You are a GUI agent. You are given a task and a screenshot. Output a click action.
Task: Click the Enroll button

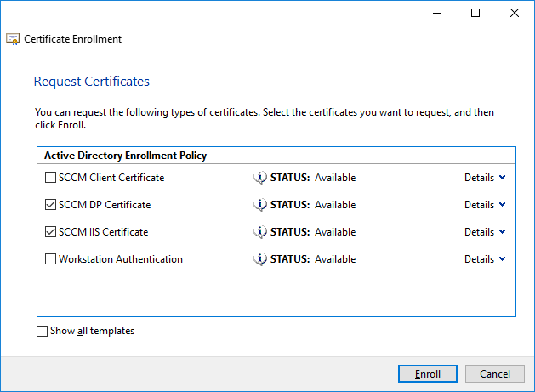click(x=428, y=374)
